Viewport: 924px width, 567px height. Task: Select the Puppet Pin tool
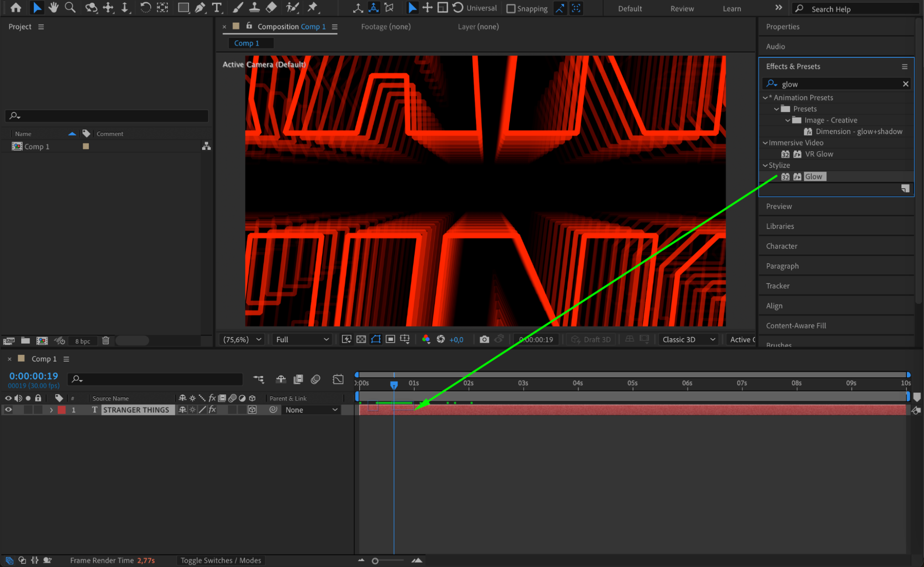tap(313, 7)
